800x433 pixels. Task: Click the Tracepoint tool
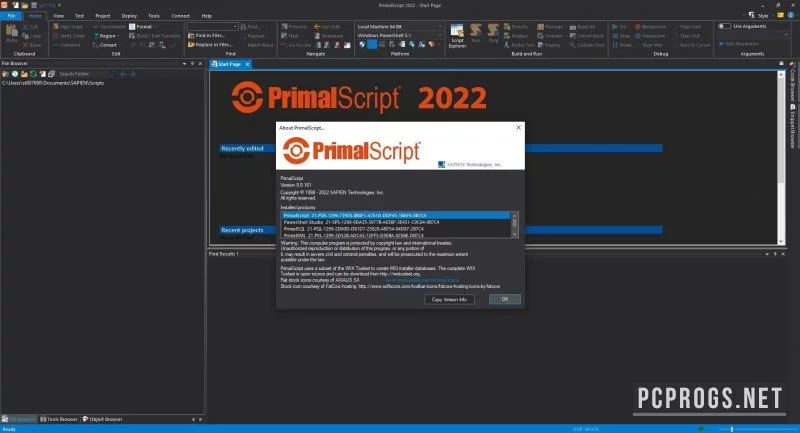click(x=649, y=36)
